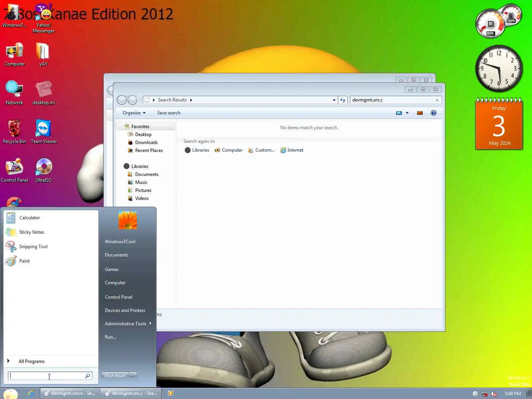This screenshot has height=399, width=532.
Task: Launch UltraISO desktop icon
Action: [43, 171]
